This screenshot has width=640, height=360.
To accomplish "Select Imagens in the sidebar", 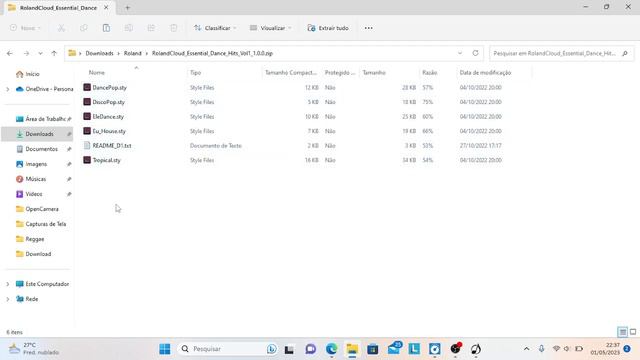I will point(37,164).
